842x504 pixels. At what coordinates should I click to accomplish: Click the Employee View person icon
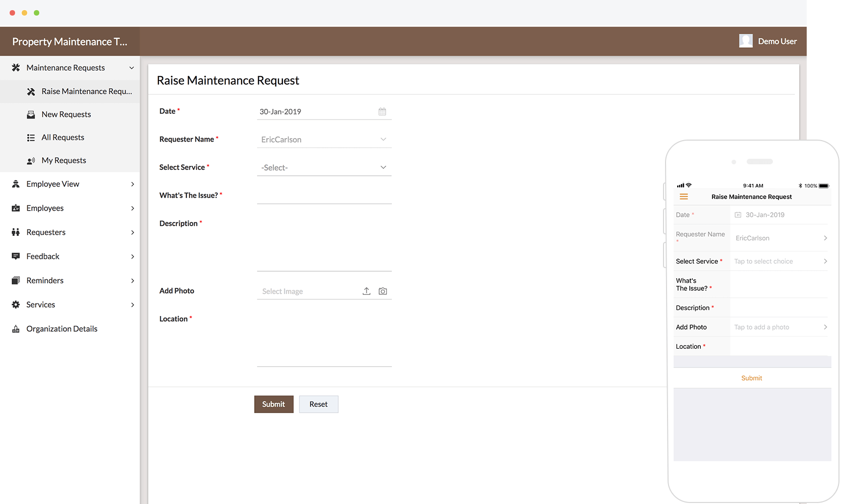pyautogui.click(x=16, y=184)
